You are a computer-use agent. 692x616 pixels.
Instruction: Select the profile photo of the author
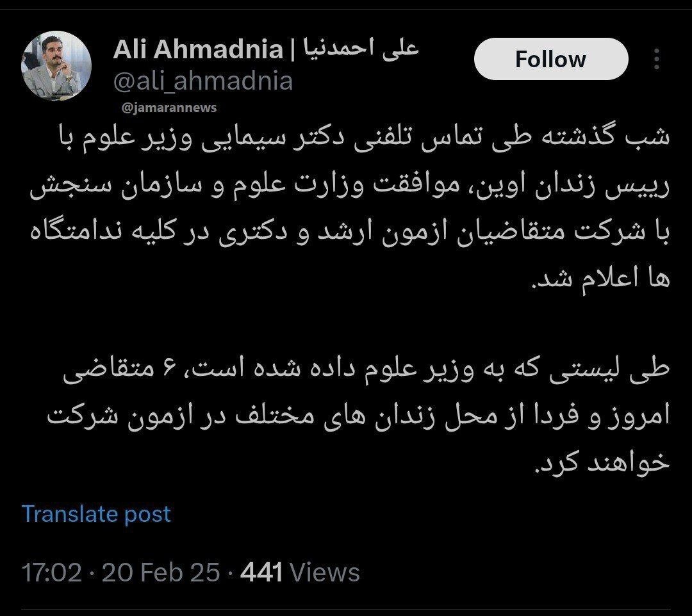tap(58, 64)
